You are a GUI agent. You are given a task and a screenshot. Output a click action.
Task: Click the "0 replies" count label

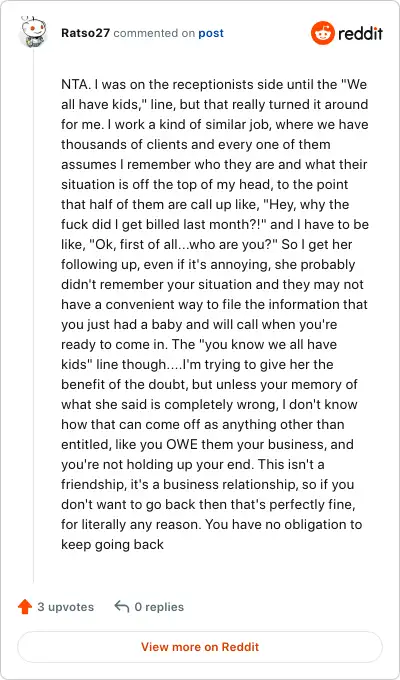159,607
